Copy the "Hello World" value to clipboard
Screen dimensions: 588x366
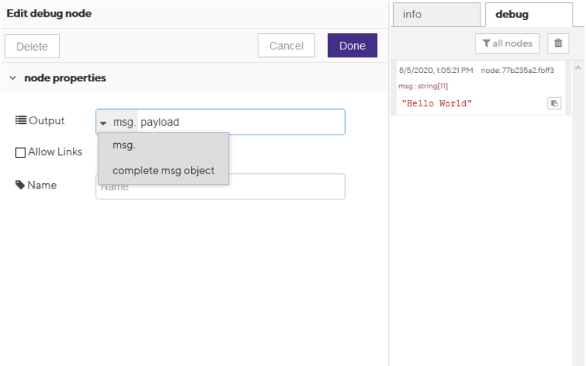554,103
